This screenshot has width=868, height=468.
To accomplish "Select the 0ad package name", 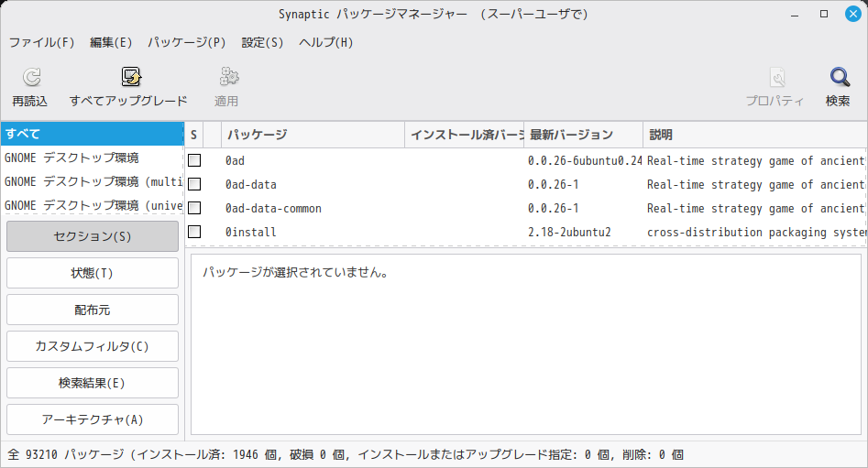I will [x=235, y=161].
